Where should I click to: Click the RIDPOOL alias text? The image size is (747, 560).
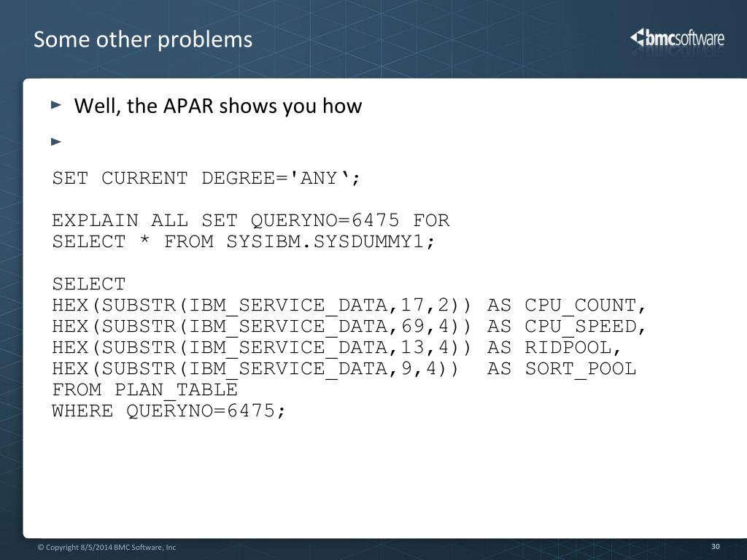pos(573,348)
